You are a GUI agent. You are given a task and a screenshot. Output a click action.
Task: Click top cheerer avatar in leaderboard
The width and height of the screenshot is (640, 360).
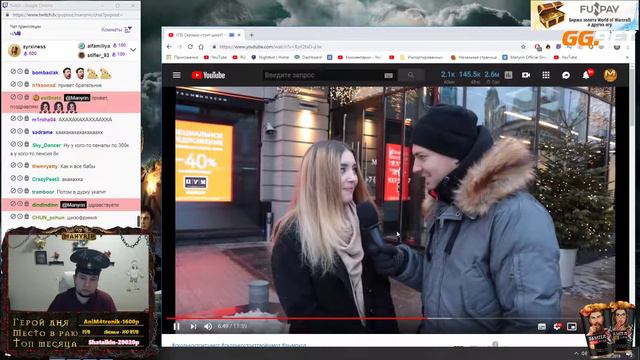coord(14,50)
